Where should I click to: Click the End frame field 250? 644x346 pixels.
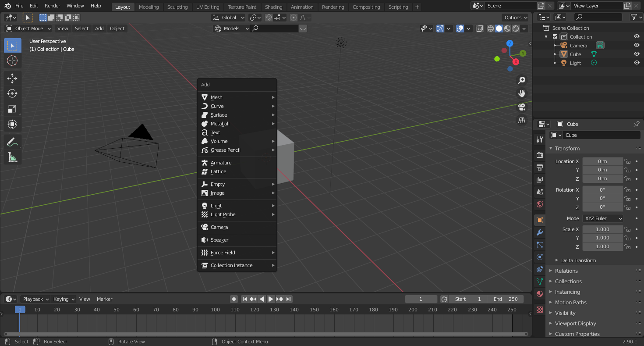click(506, 299)
